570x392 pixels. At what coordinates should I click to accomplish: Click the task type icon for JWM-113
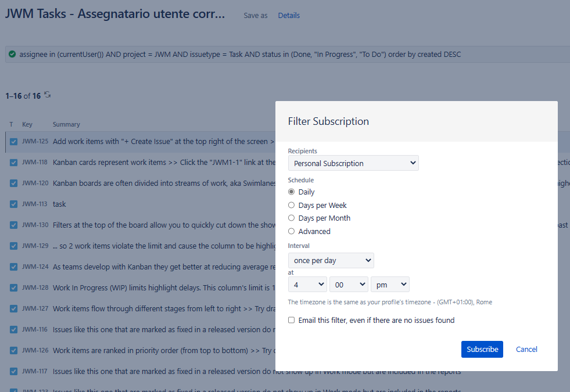[x=13, y=204]
